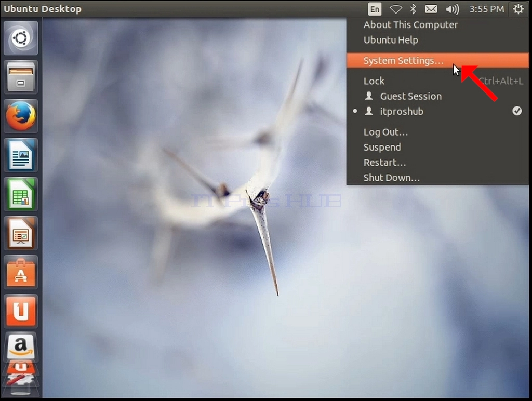Select the itproshub user account
This screenshot has width=532, height=401.
click(x=437, y=111)
